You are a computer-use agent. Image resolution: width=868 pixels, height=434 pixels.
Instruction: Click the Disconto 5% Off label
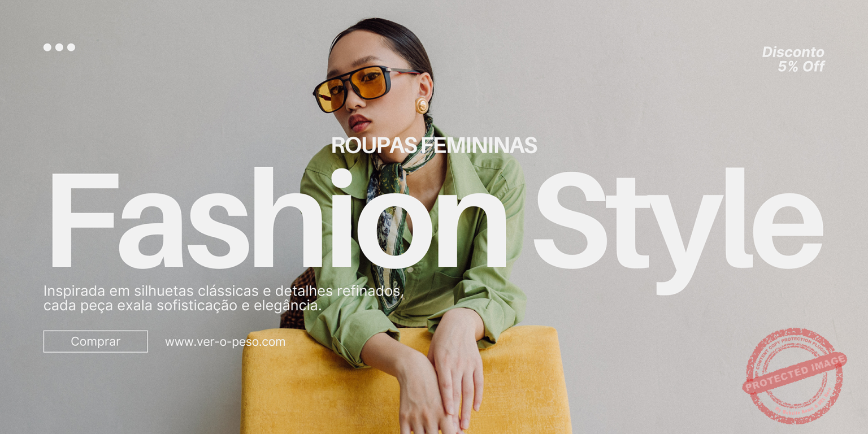793,59
